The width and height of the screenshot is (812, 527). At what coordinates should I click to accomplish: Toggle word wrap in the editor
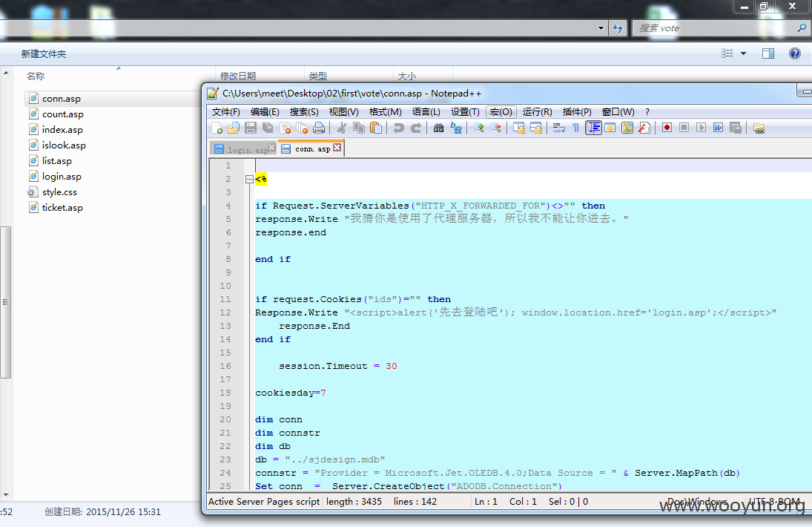click(558, 128)
